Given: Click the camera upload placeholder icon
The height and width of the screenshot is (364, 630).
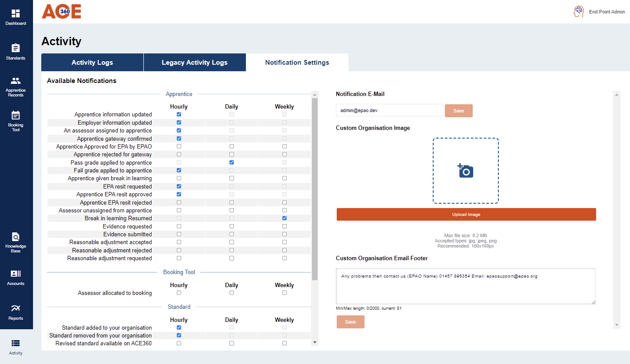Looking at the screenshot, I should [x=466, y=171].
